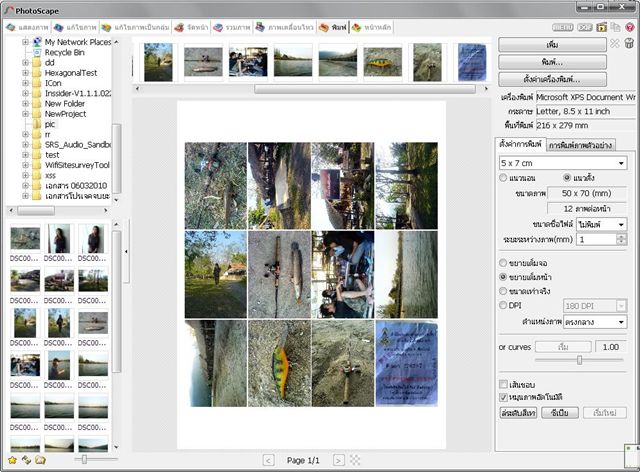Click the Print (พิมพ์...) button
The width and height of the screenshot is (640, 472).
[x=552, y=62]
